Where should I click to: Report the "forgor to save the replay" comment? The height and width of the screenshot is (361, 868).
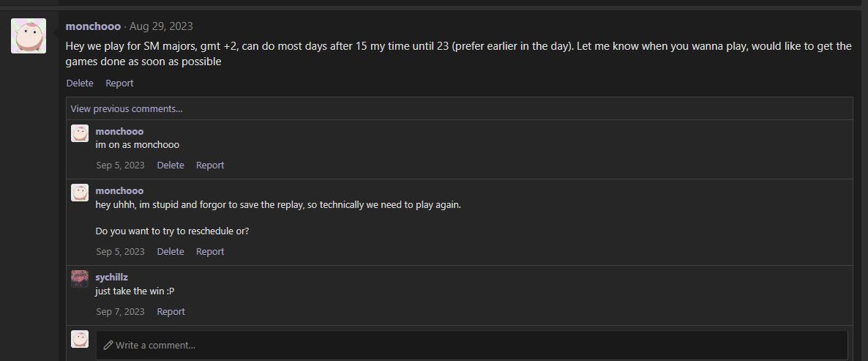[210, 252]
